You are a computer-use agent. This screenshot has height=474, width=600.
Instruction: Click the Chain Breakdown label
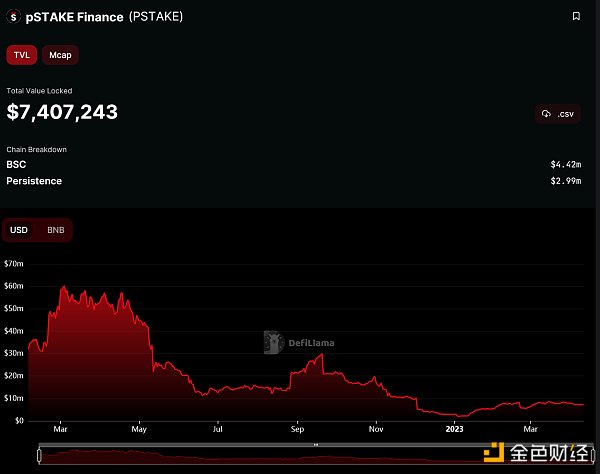[x=36, y=150]
